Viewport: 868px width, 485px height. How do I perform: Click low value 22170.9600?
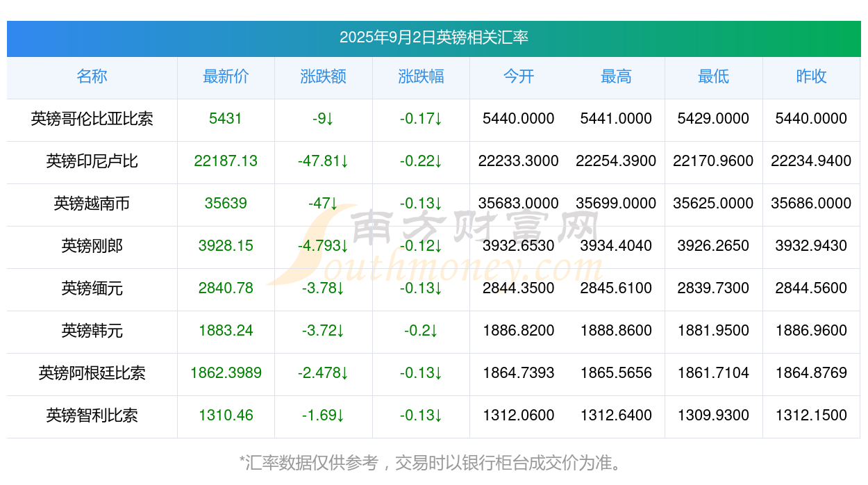(713, 161)
